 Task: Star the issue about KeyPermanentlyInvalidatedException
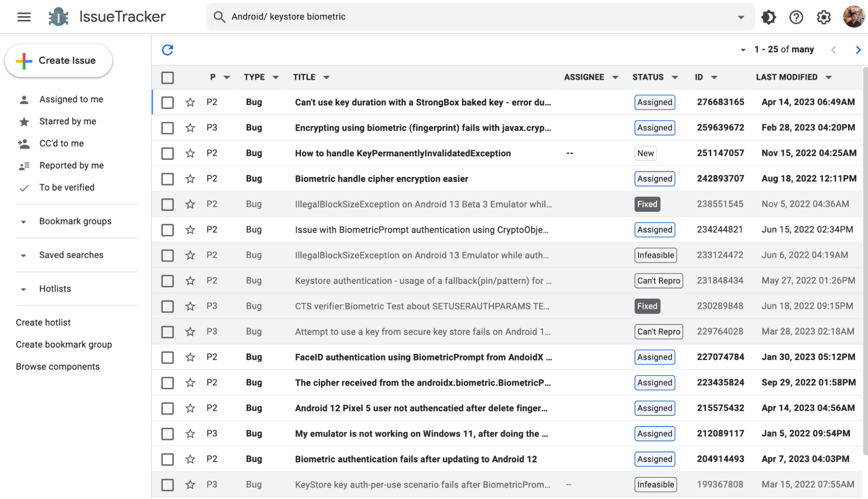tap(190, 153)
